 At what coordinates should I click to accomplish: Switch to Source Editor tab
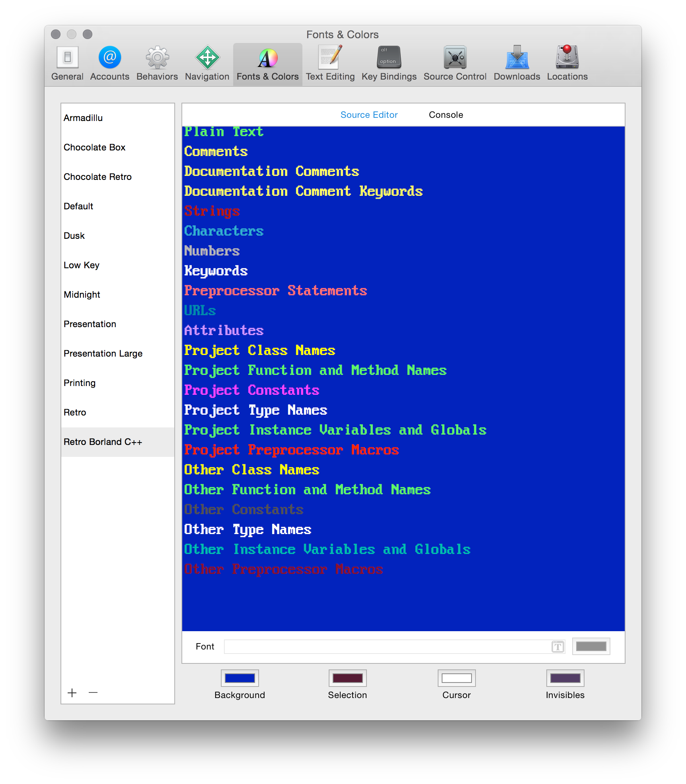[369, 115]
